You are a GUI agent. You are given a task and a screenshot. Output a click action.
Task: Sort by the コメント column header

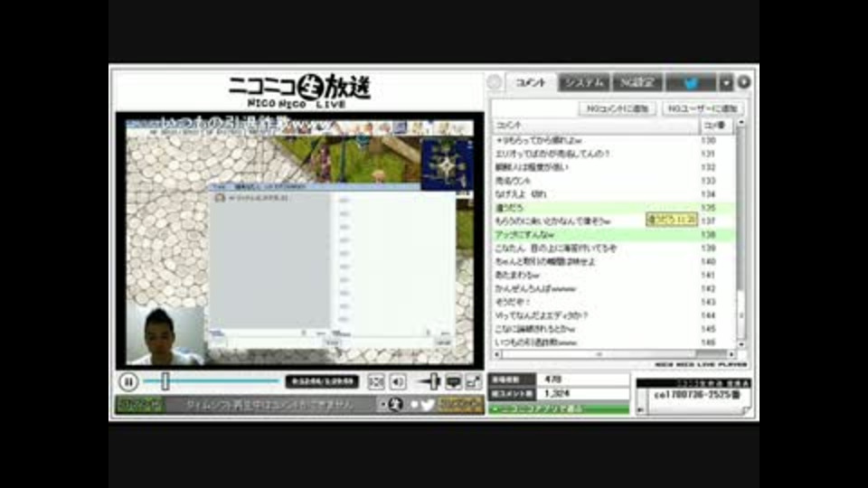pyautogui.click(x=596, y=126)
